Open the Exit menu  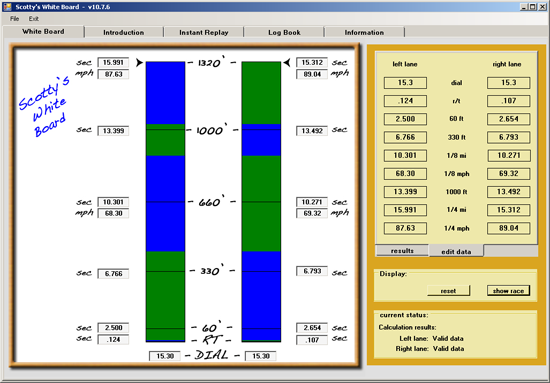[x=34, y=19]
